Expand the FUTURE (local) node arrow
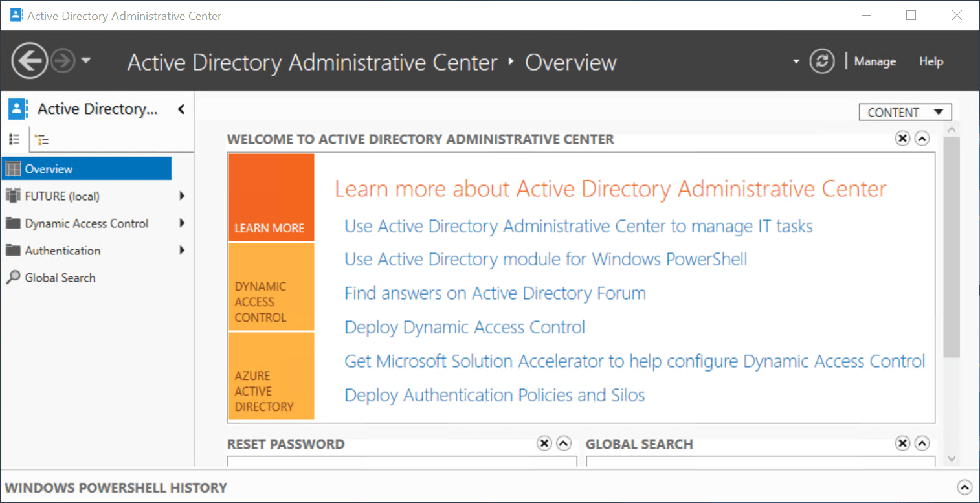980x503 pixels. click(182, 196)
